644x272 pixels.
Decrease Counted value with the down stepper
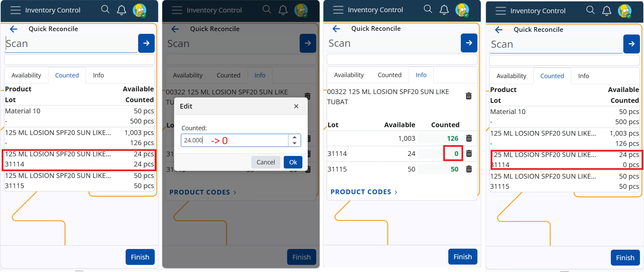coord(295,143)
